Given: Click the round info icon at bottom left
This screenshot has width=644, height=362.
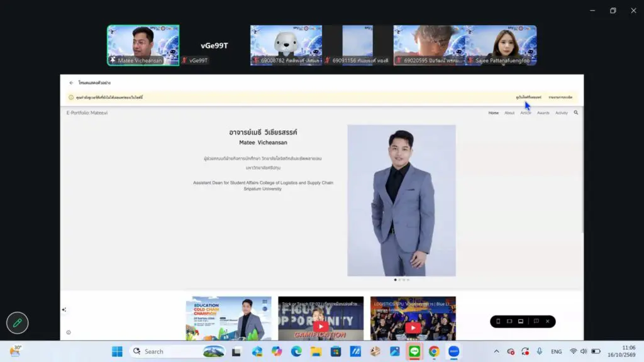Looking at the screenshot, I should click(x=69, y=332).
